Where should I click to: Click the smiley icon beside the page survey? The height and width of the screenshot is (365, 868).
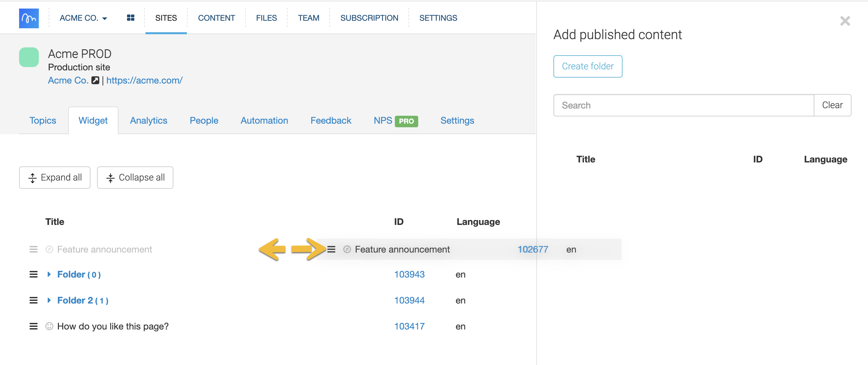coord(49,326)
